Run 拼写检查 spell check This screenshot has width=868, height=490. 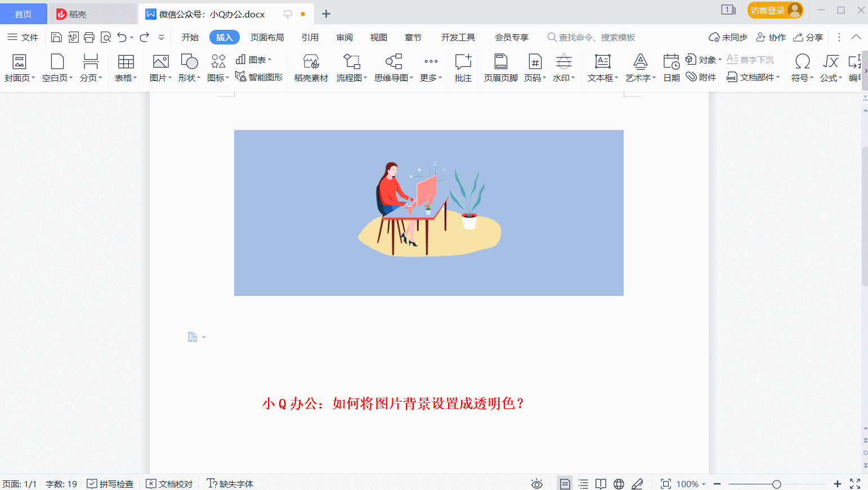click(x=110, y=483)
